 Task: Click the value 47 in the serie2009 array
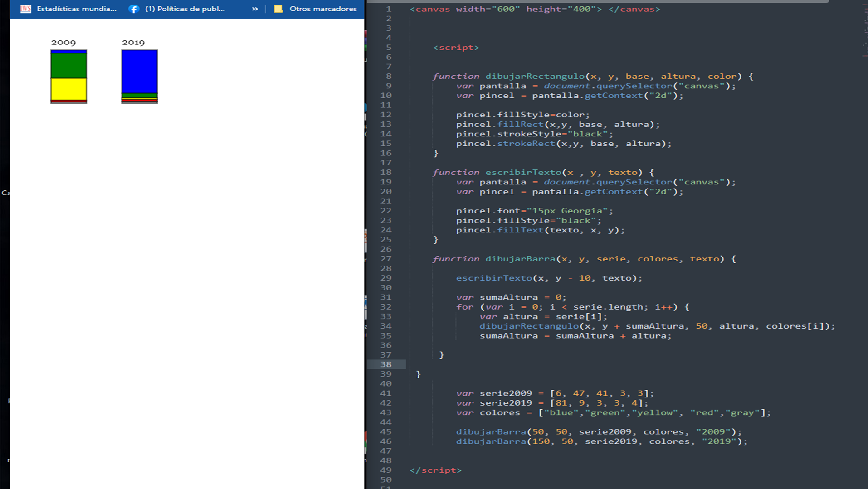tap(579, 393)
